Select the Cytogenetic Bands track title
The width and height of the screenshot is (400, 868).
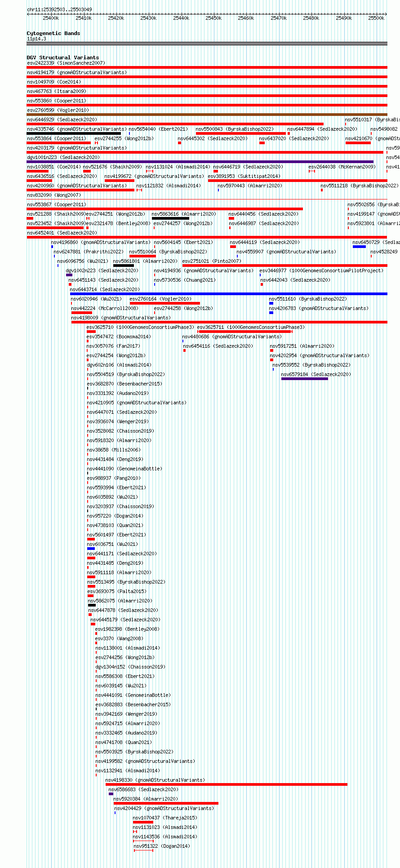53,33
